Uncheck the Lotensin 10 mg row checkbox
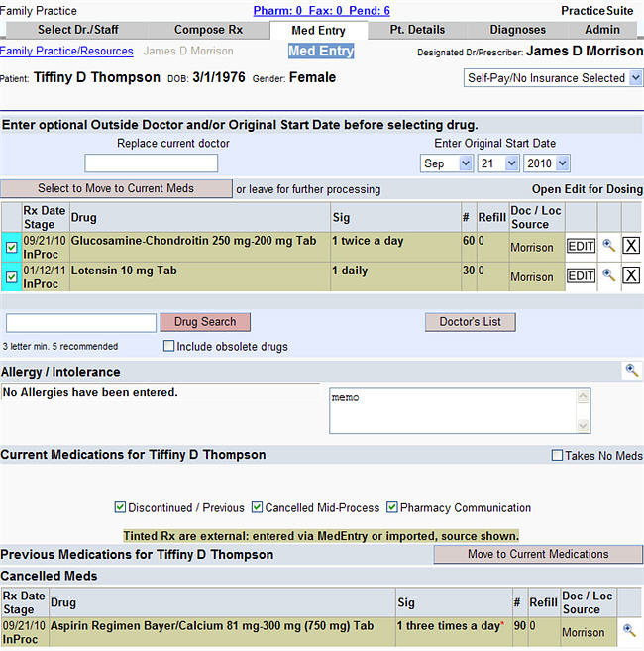 point(11,276)
